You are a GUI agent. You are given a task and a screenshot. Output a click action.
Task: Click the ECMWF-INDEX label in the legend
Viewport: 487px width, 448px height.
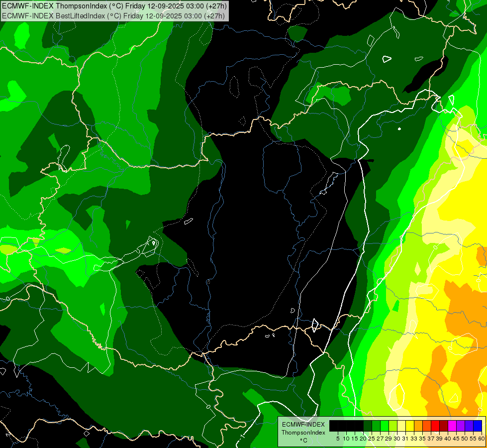(303, 425)
